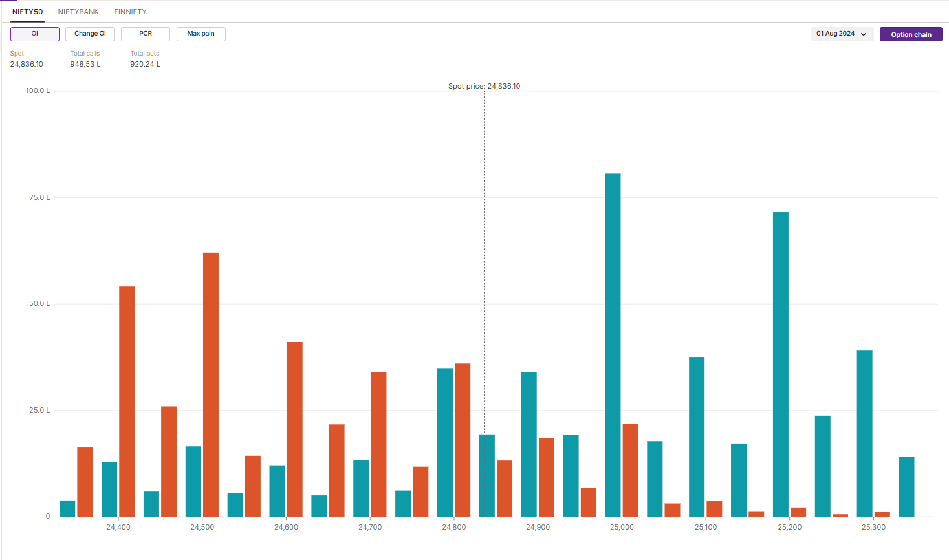Click the x-axis label 24,900

click(538, 527)
